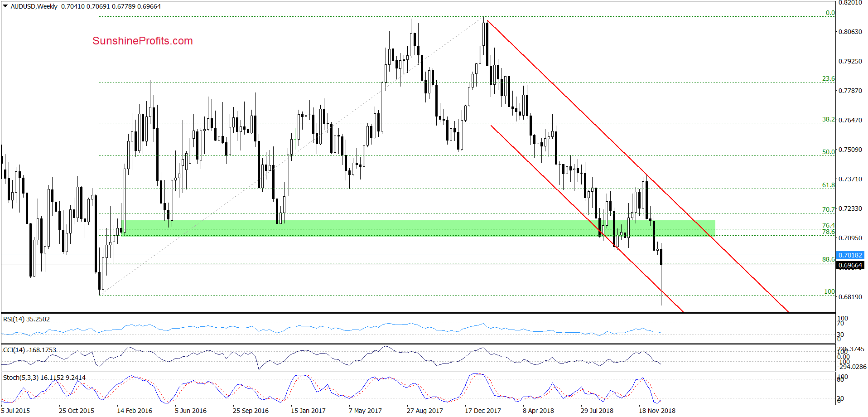Click the 0.82010 price axis value
The width and height of the screenshot is (868, 417).
pyautogui.click(x=850, y=3)
